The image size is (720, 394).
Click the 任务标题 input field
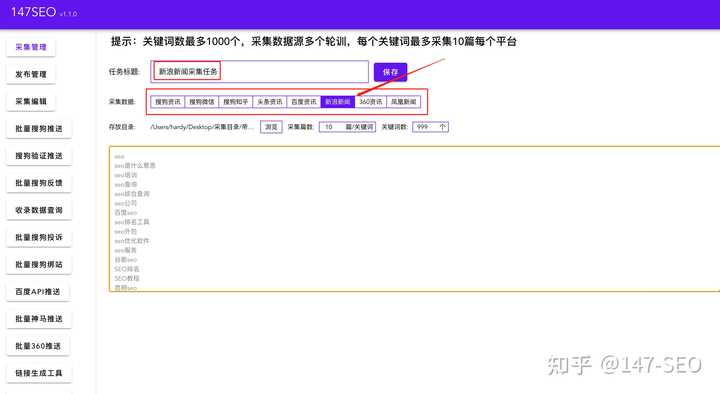(259, 72)
